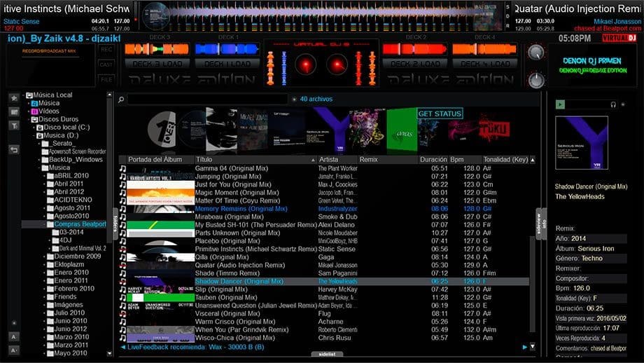Sort by the Duración column header
Image resolution: width=644 pixels, height=363 pixels.
(x=433, y=160)
